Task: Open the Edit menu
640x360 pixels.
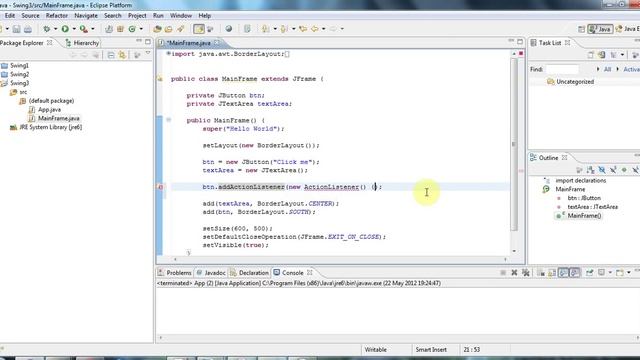Action: [10, 16]
